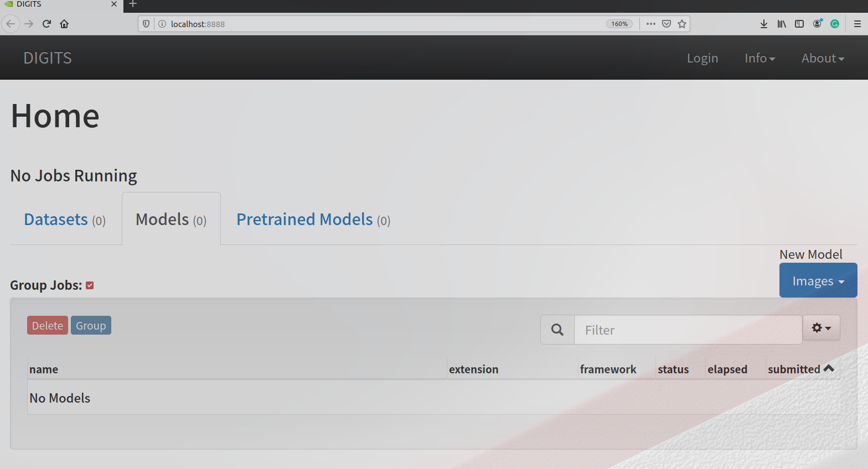Screen dimensions: 868x469
Task: Click the red Delete button
Action: pos(48,325)
